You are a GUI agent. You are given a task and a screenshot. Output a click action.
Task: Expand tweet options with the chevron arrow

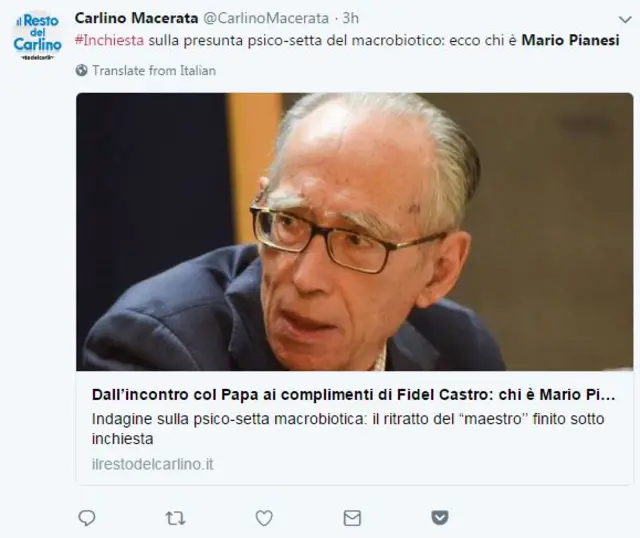point(625,19)
